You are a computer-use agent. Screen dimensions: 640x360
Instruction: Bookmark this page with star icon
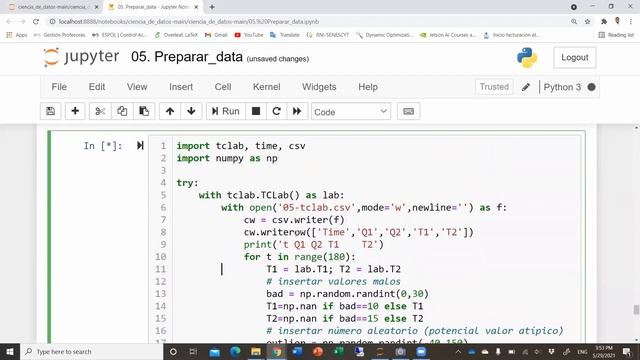[587, 21]
